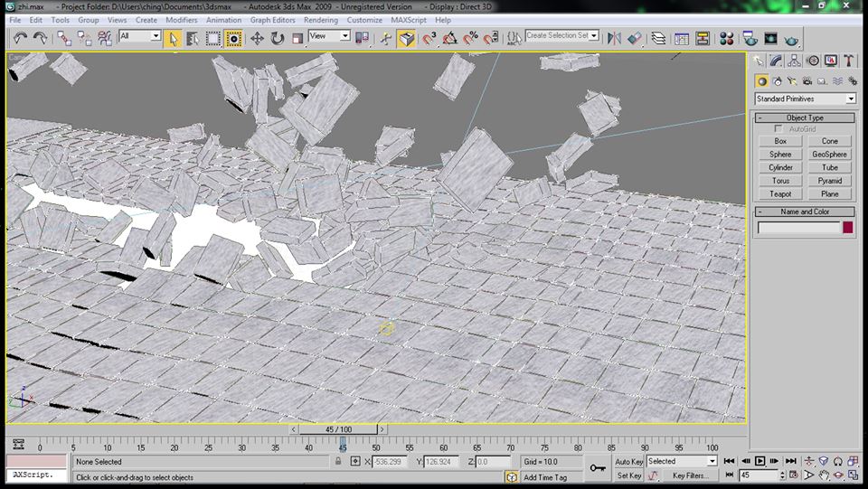Select Cameras category icon

[x=807, y=81]
